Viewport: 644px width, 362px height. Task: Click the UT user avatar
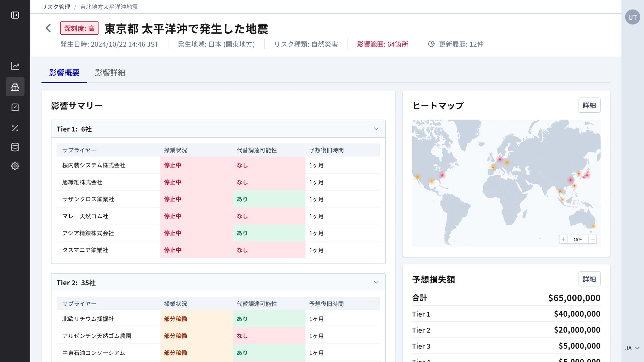point(632,17)
